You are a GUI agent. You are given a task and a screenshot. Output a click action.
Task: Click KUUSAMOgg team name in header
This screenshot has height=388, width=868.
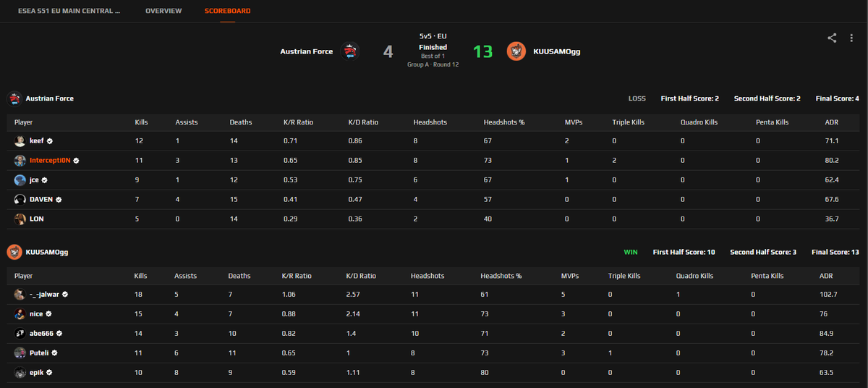(x=557, y=51)
